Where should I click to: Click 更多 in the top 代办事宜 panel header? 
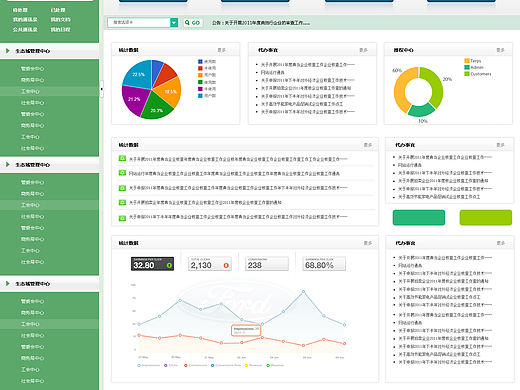click(x=363, y=50)
